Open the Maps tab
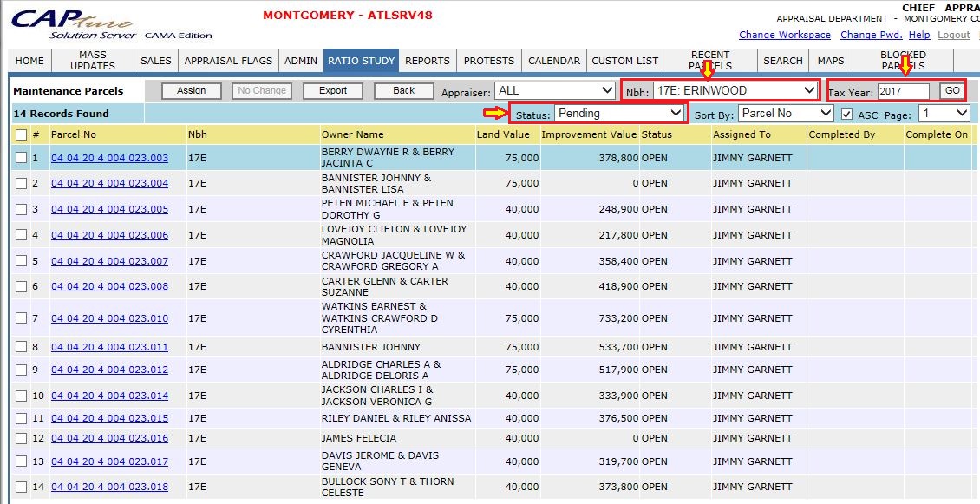This screenshot has height=504, width=980. click(831, 61)
